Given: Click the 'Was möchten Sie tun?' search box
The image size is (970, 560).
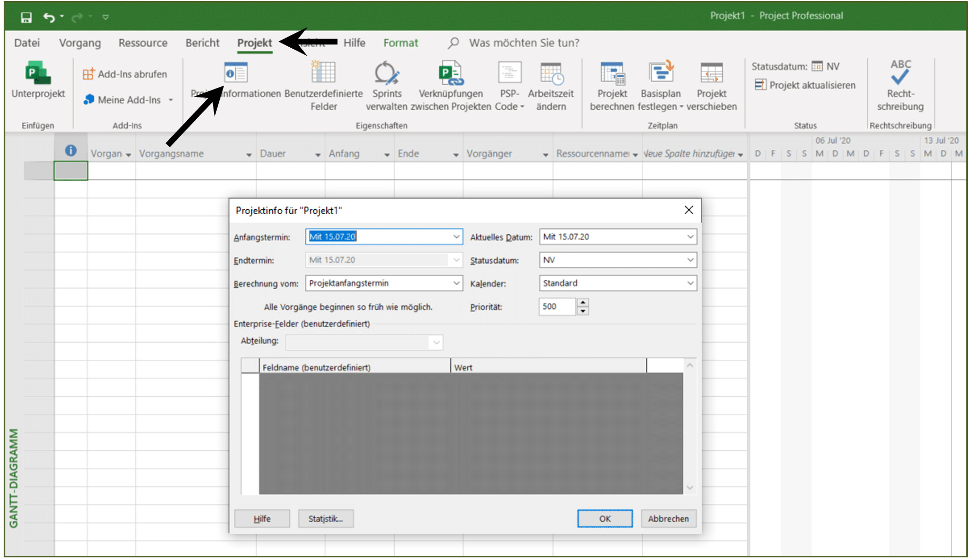Looking at the screenshot, I should point(524,43).
